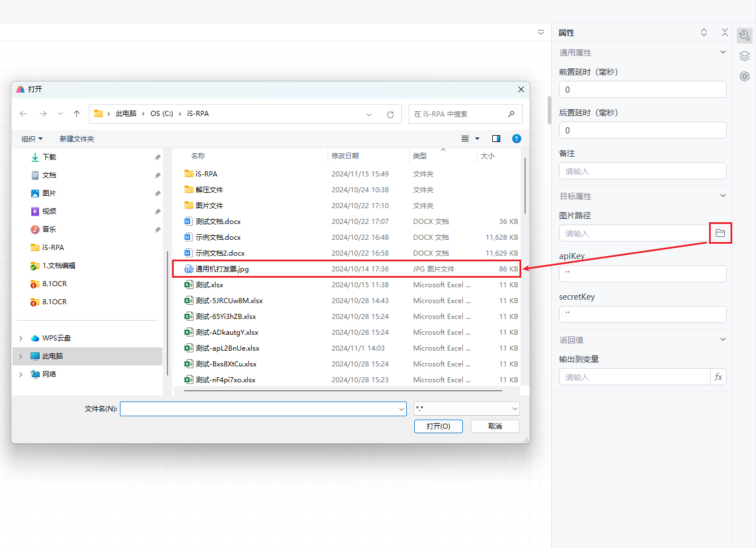
Task: Click the file list horizontal scrollbar
Action: 343,390
